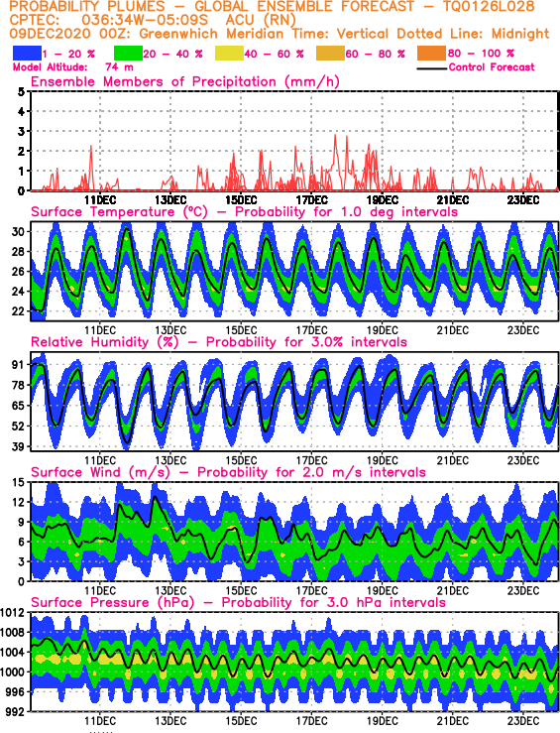
Task: Click the 11DEC label under the precipitation chart
Action: coord(100,200)
